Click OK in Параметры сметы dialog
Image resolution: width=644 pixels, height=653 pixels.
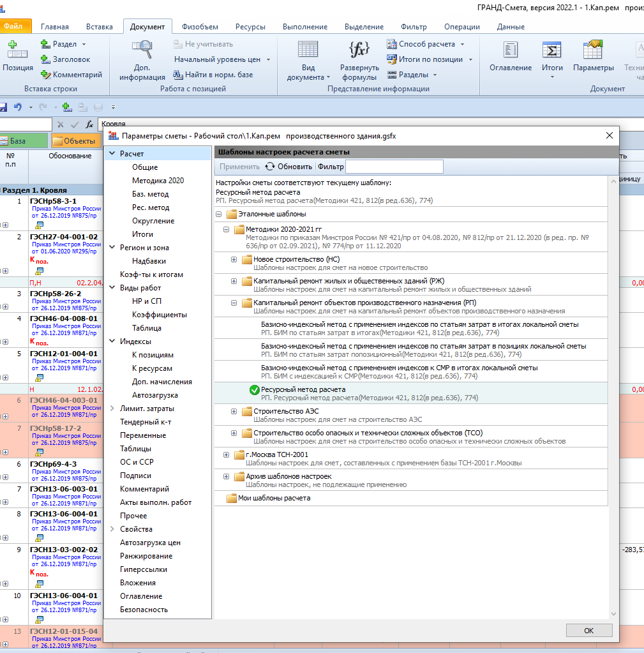tap(588, 631)
